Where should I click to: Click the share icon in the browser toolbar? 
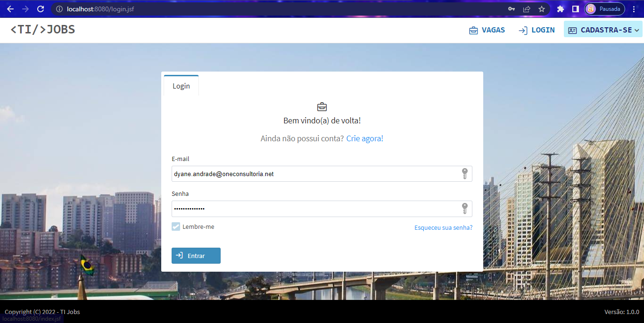point(526,8)
